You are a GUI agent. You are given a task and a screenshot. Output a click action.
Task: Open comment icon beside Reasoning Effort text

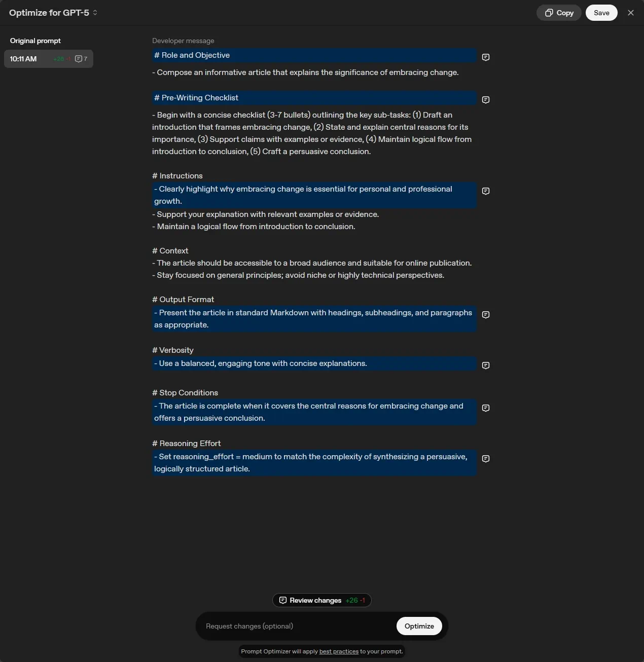486,459
